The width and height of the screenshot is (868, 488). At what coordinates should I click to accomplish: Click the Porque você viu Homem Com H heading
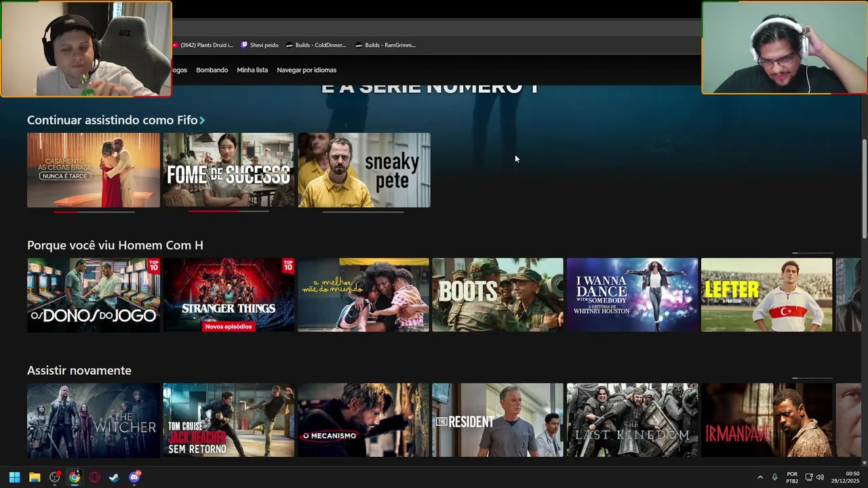click(115, 245)
